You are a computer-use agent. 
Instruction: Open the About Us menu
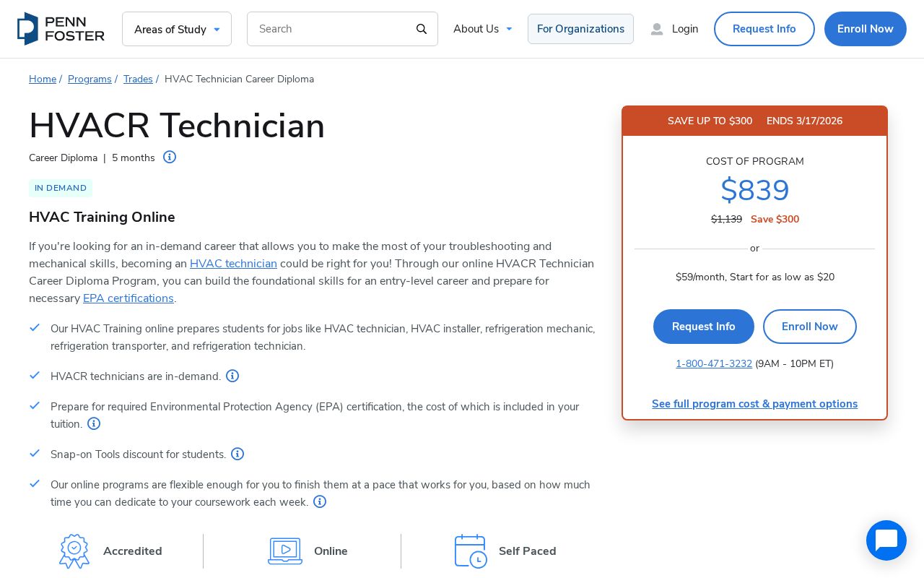(x=482, y=29)
